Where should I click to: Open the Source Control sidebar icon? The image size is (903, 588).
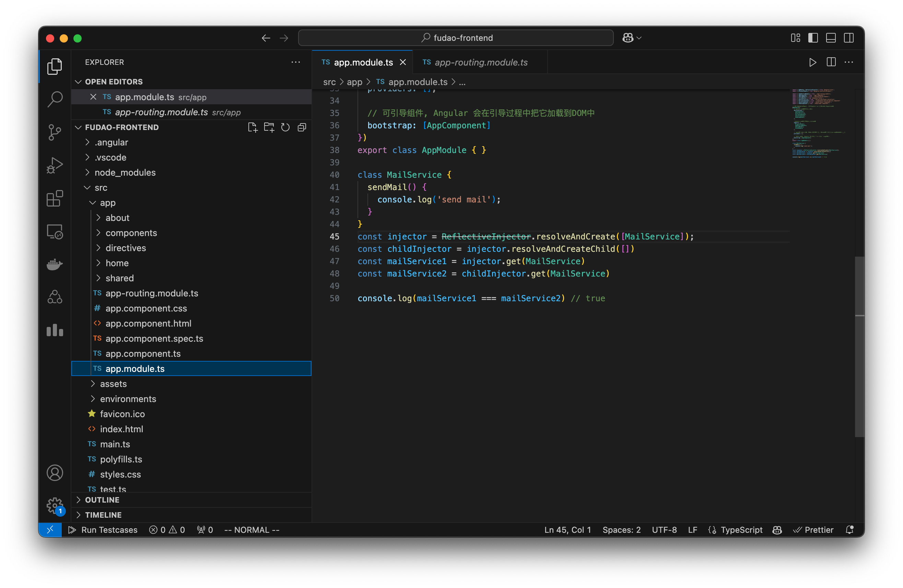click(55, 132)
